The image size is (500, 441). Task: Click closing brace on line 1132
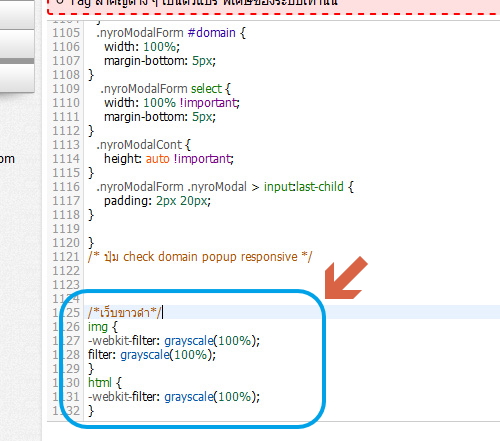click(x=91, y=411)
